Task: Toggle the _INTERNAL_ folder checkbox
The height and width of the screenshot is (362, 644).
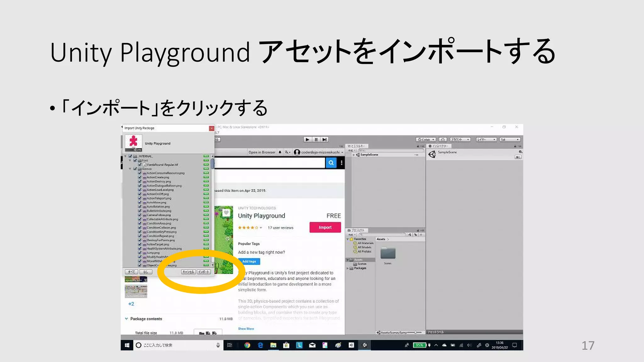Action: pos(130,156)
